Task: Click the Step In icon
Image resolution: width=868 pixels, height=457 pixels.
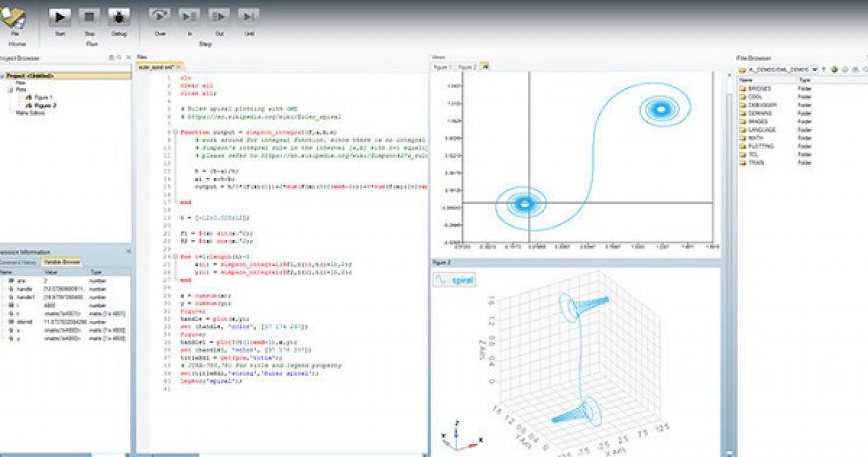Action: (x=189, y=17)
